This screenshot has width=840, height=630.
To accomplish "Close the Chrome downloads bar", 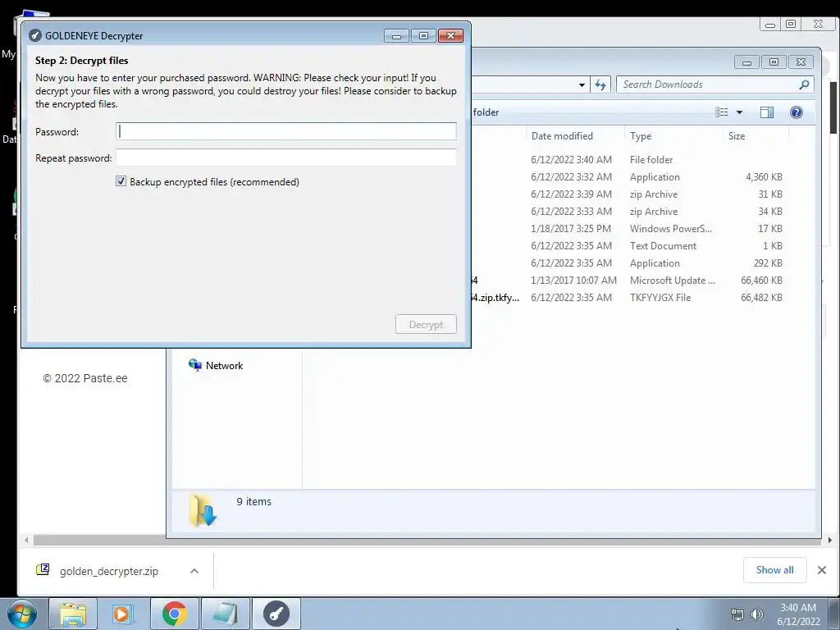I will (x=822, y=570).
